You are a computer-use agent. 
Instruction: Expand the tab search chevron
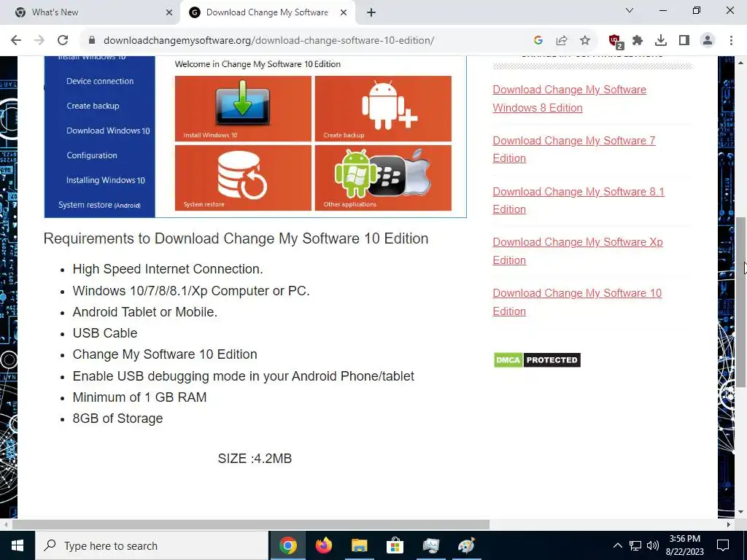pyautogui.click(x=630, y=10)
